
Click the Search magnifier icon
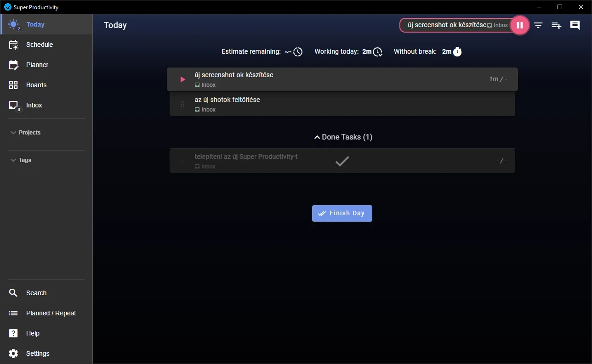(x=13, y=293)
